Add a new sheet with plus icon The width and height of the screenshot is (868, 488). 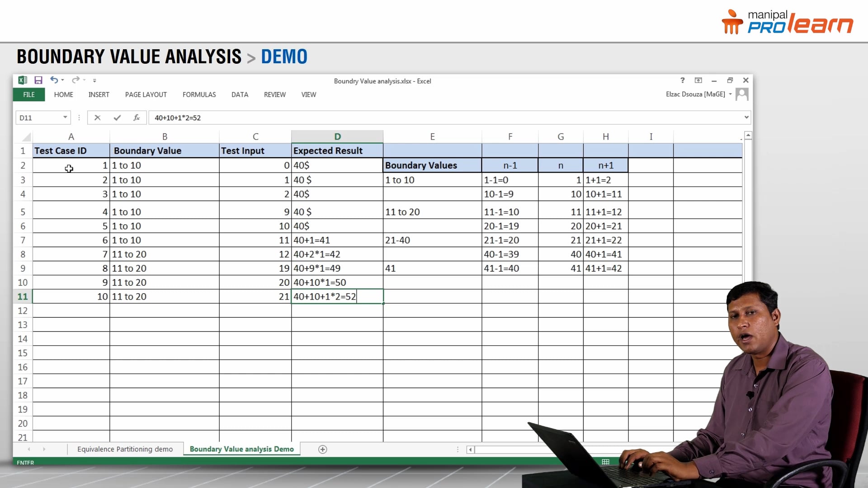click(322, 449)
